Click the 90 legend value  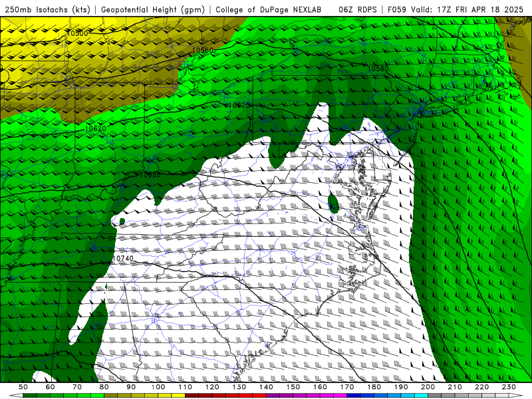pyautogui.click(x=131, y=387)
